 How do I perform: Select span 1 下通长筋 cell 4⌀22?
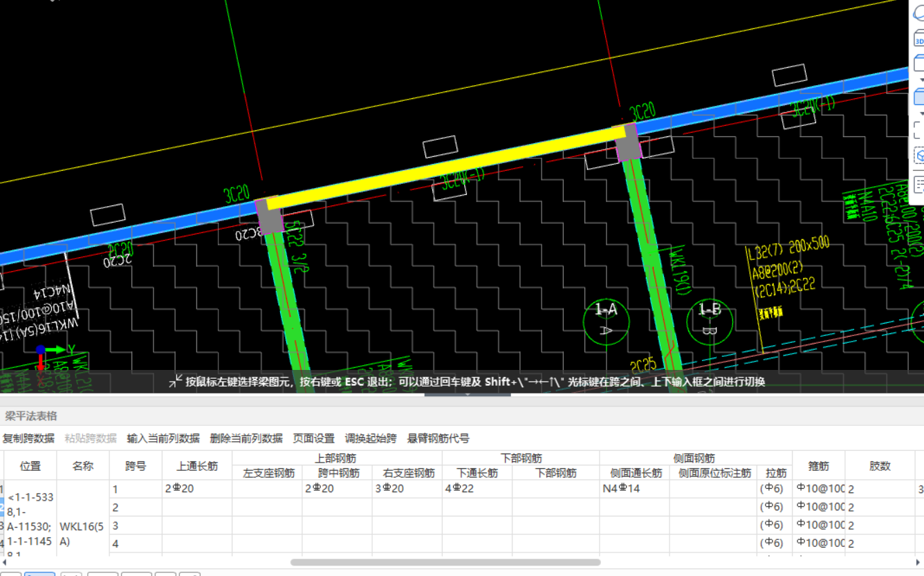tap(477, 489)
